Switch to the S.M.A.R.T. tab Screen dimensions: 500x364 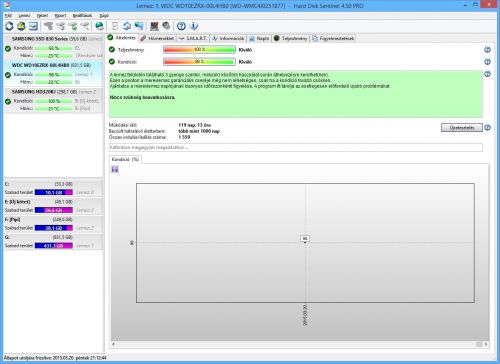pyautogui.click(x=193, y=38)
